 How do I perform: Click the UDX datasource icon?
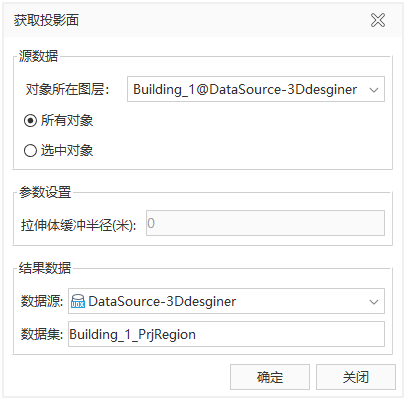78,301
